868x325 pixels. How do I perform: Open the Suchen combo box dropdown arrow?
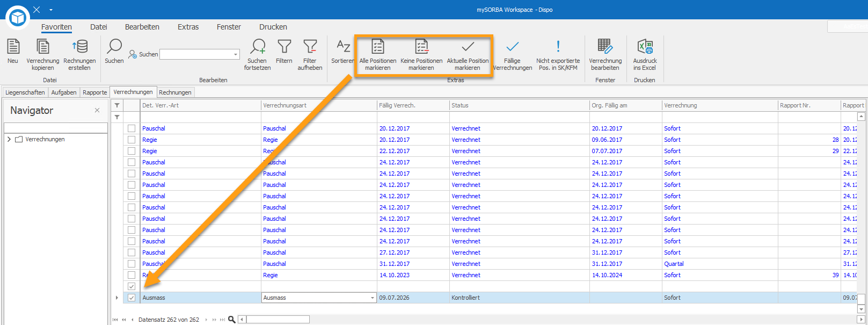tap(236, 54)
